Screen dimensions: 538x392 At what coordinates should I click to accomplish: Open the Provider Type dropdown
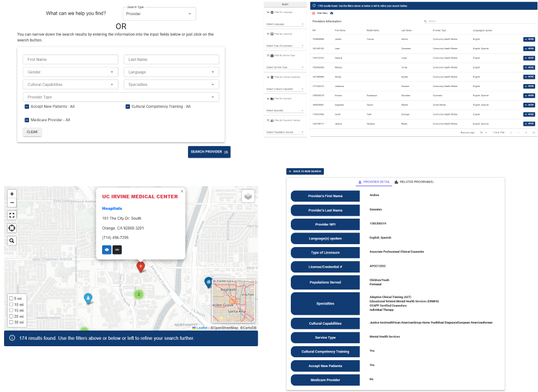[121, 97]
